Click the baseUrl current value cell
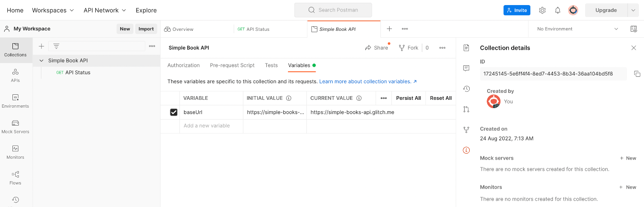This screenshot has height=207, width=644. [381, 112]
